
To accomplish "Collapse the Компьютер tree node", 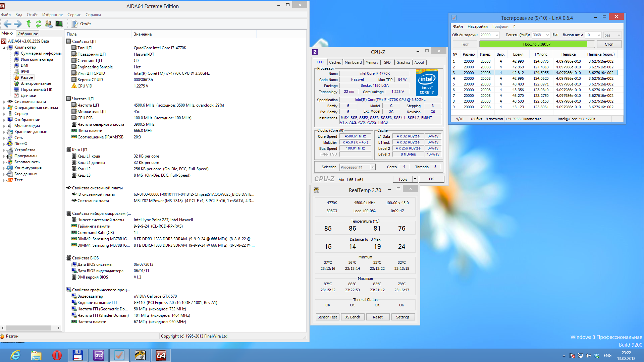I will point(4,48).
